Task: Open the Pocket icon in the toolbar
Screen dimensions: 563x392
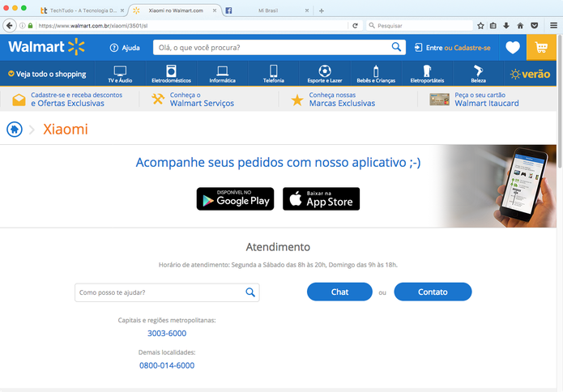Action: coord(535,25)
